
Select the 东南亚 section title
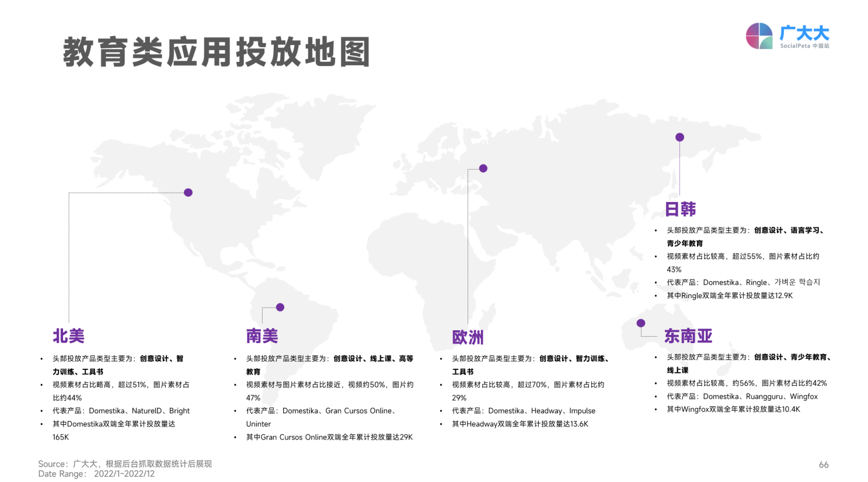pyautogui.click(x=688, y=336)
